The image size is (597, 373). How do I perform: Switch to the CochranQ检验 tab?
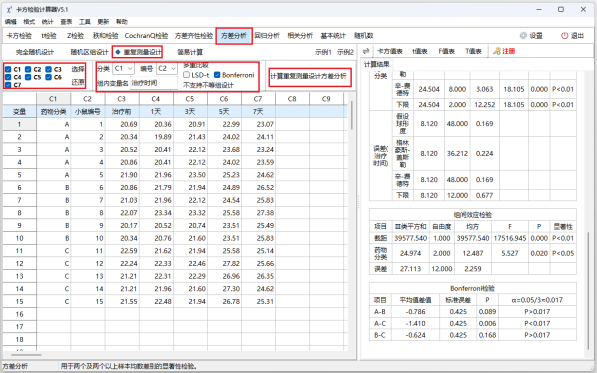pos(146,36)
